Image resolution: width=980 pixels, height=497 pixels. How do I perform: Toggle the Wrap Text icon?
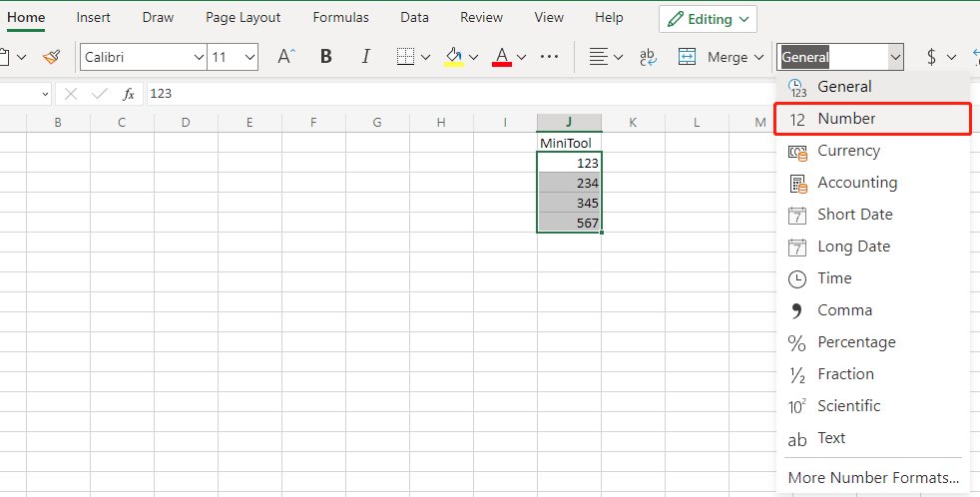pos(648,57)
